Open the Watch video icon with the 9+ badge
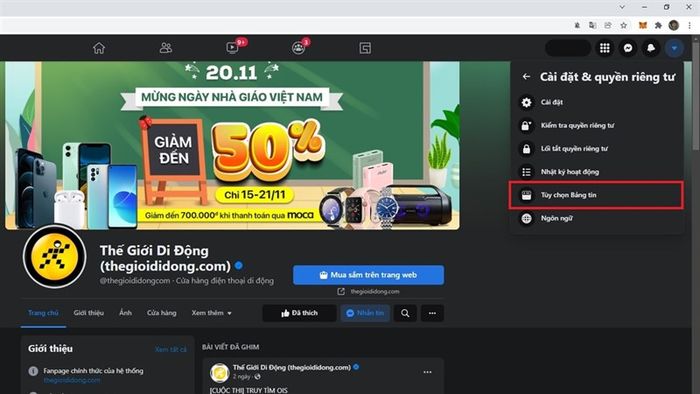Screen dimensions: 700x394 coord(233,47)
